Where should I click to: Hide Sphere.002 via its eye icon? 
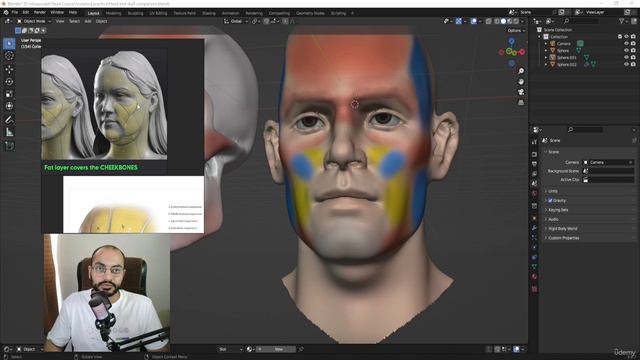(627, 64)
